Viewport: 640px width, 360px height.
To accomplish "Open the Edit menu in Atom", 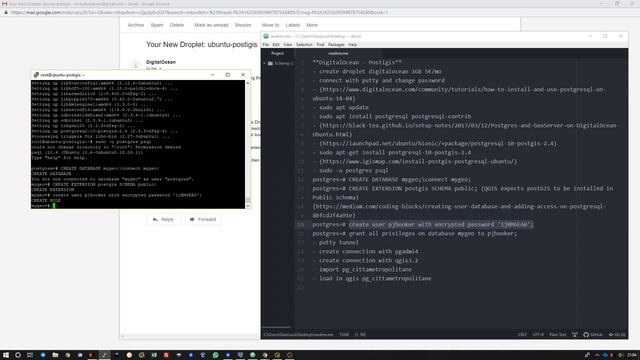I will (276, 44).
